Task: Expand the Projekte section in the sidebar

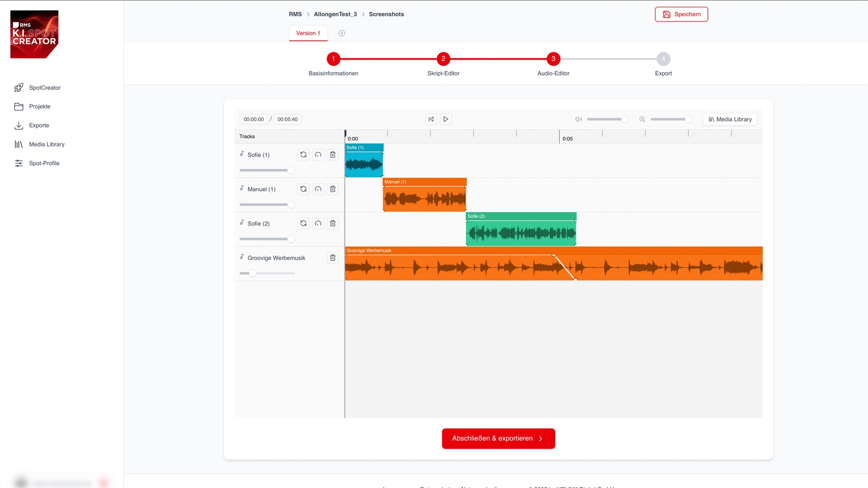Action: click(40, 106)
